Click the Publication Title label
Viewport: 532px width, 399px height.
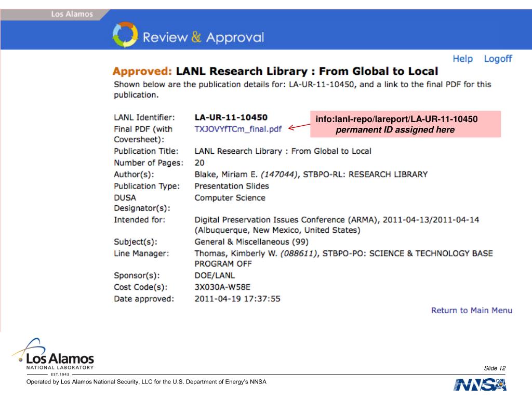(x=146, y=151)
